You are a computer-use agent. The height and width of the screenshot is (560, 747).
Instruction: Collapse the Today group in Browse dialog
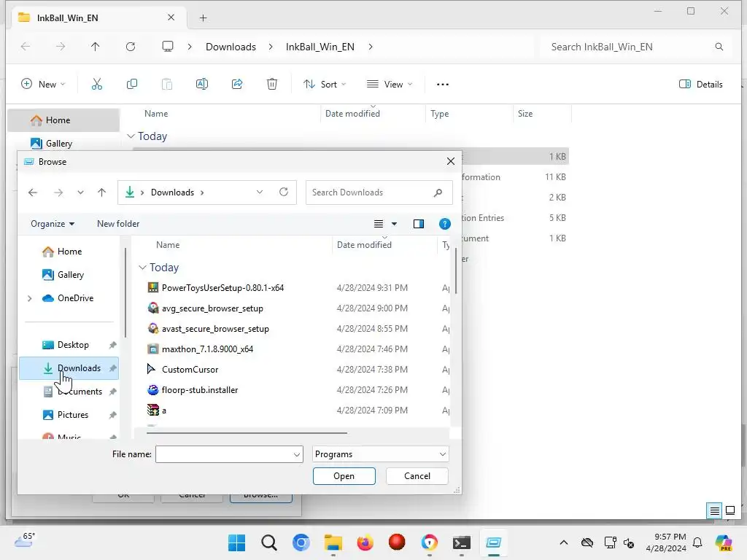[142, 268]
